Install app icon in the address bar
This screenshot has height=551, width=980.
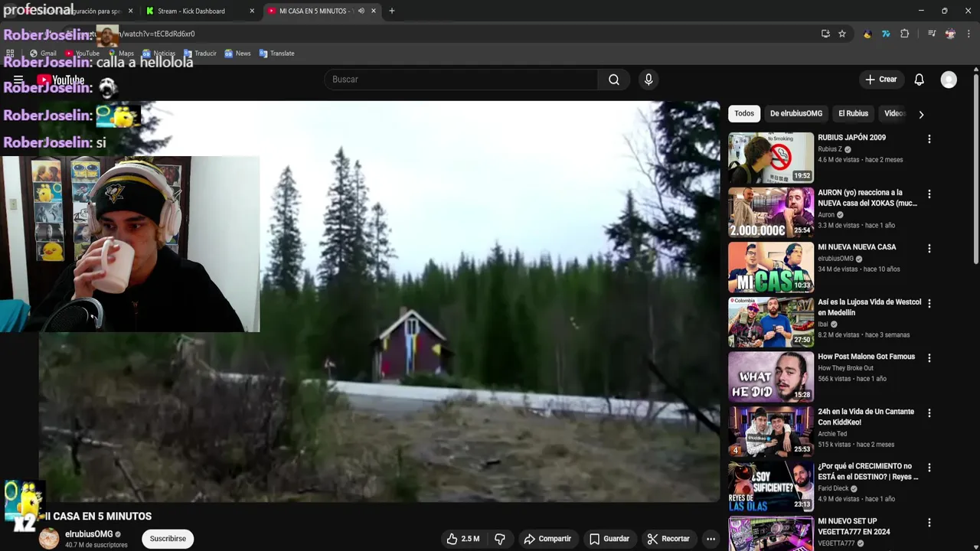[825, 34]
